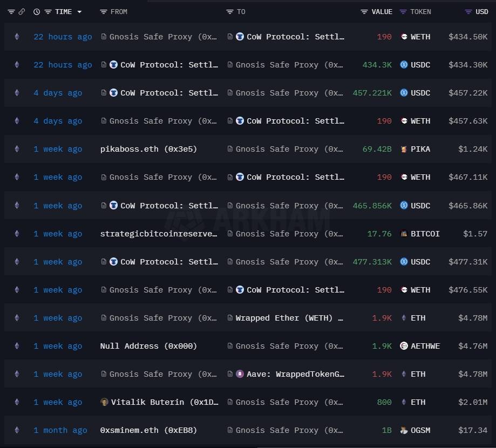Open the FROM column filter

click(x=104, y=12)
